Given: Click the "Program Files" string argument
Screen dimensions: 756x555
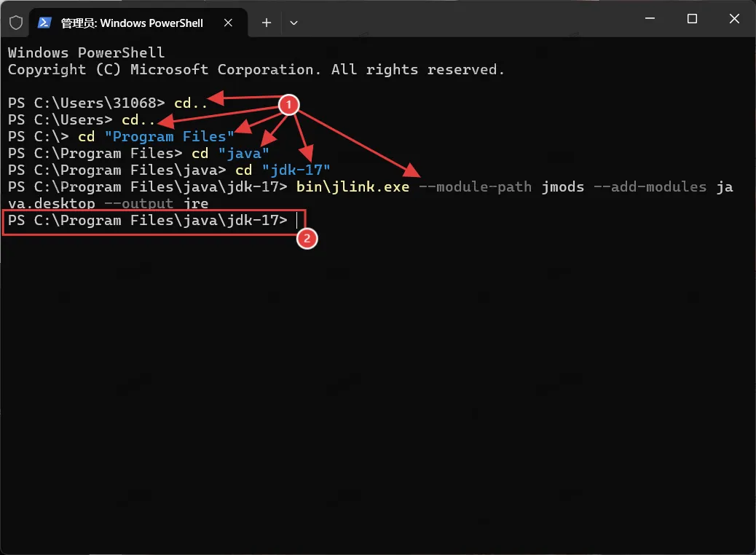Looking at the screenshot, I should tap(169, 136).
